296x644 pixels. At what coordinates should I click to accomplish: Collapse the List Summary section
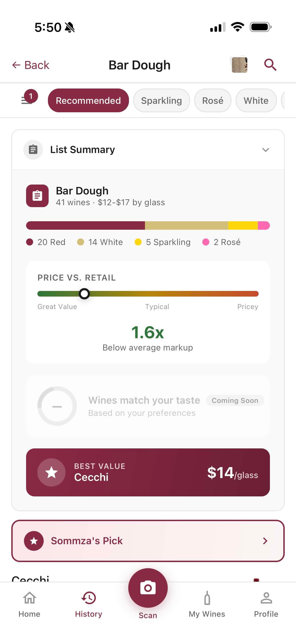coord(265,150)
